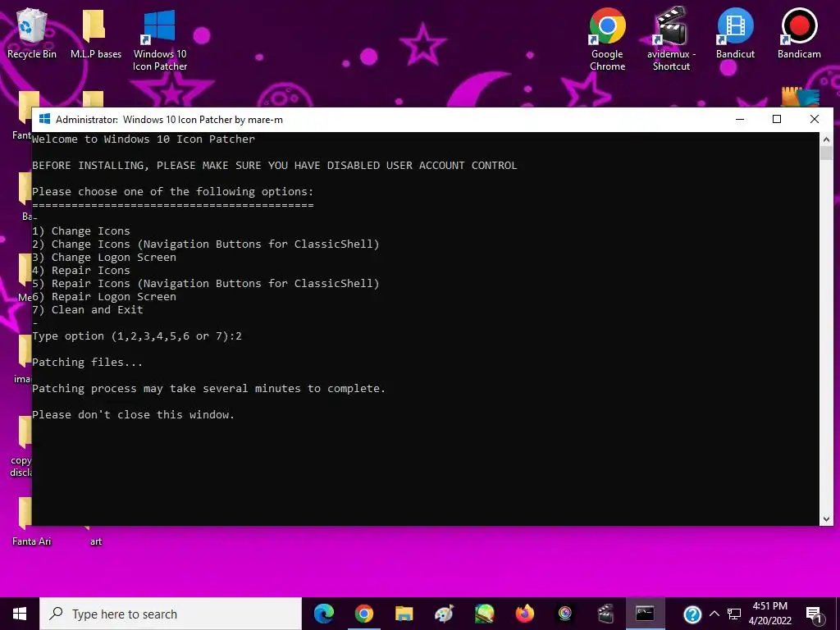Select the Bandicut desktop icon
The image size is (840, 630).
pyautogui.click(x=735, y=33)
